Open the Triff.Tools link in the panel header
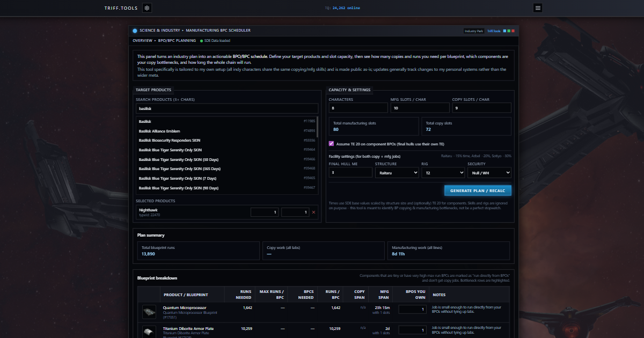644x338 pixels. pyautogui.click(x=494, y=31)
